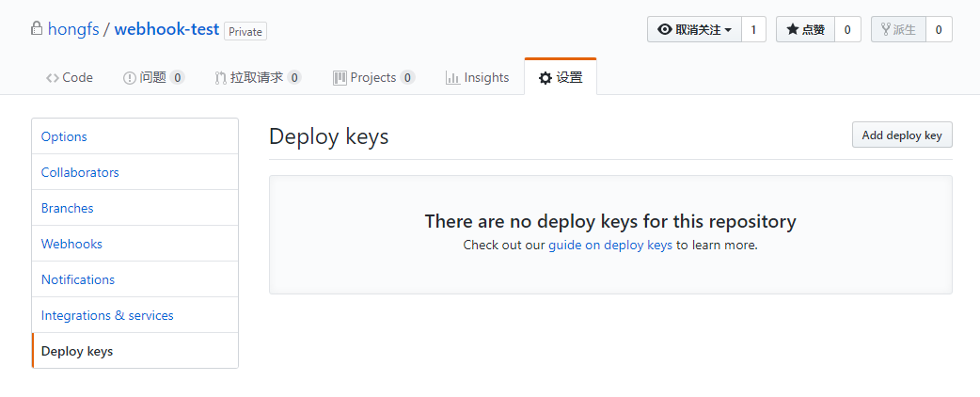This screenshot has height=397, width=980.
Task: Click the pull request branch icon
Action: (x=220, y=78)
